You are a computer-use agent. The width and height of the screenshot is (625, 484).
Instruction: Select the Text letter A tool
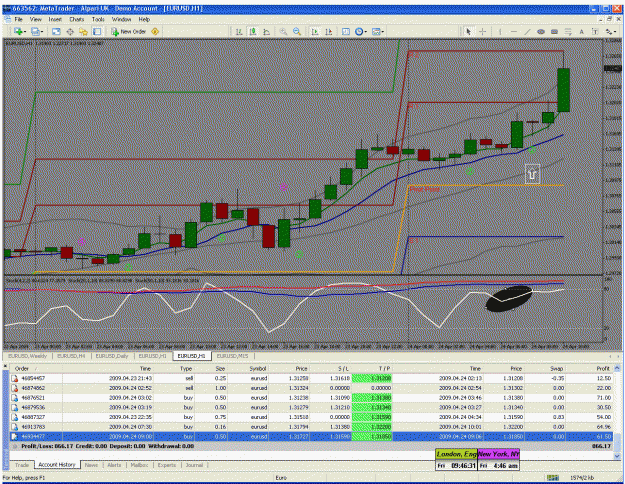click(x=582, y=31)
